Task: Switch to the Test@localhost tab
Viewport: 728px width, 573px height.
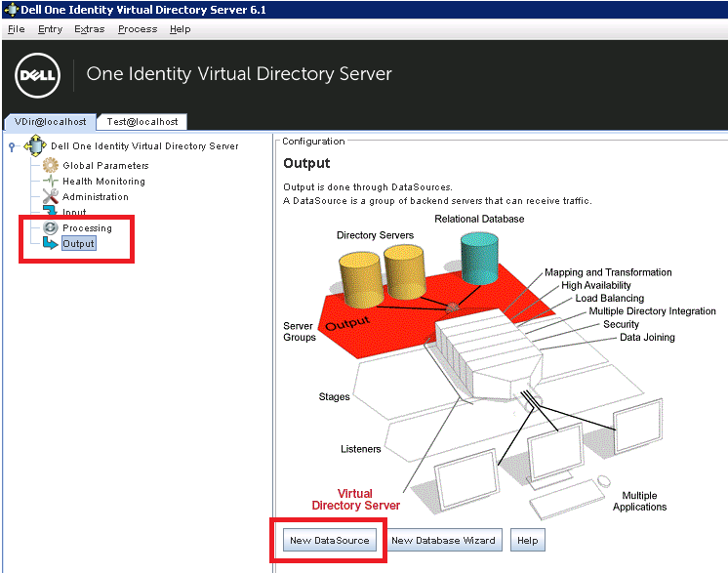Action: click(142, 122)
